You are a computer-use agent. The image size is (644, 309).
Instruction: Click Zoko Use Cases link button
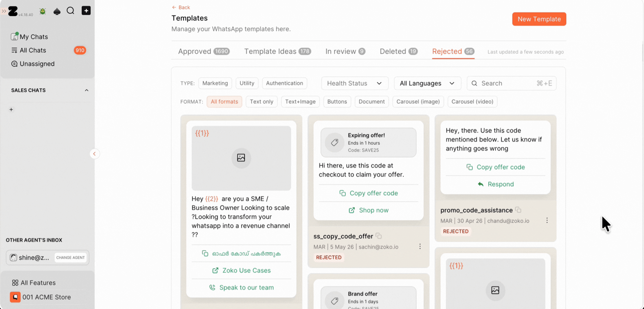241,271
